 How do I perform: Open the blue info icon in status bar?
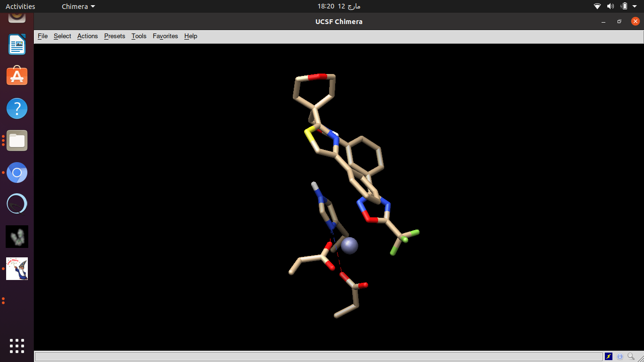(620, 356)
